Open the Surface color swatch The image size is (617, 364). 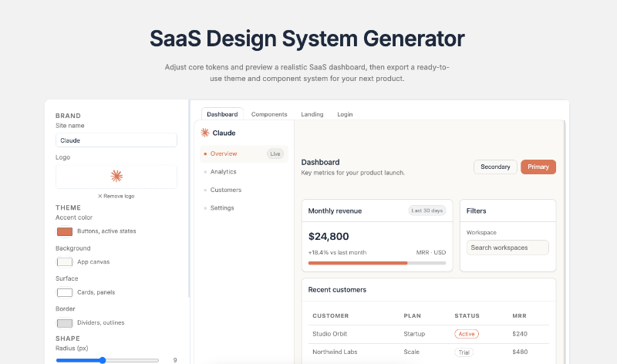(65, 292)
